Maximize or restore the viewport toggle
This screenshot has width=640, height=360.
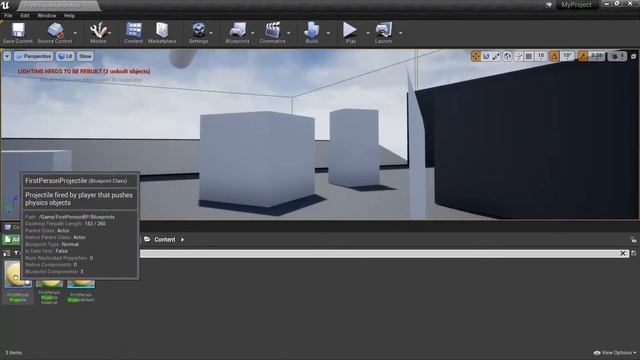633,56
